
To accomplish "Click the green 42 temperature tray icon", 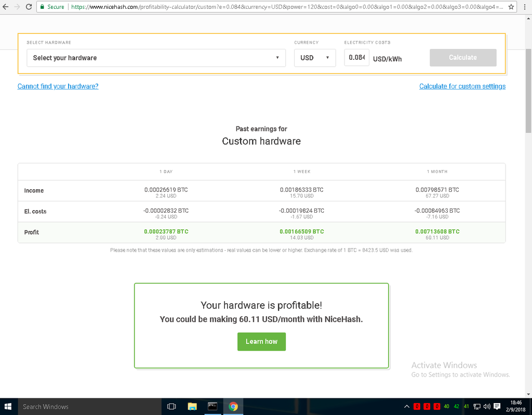I will point(456,407).
